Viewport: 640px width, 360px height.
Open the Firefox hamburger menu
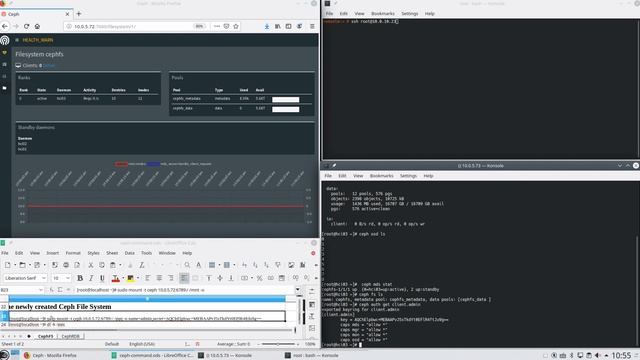pyautogui.click(x=312, y=26)
